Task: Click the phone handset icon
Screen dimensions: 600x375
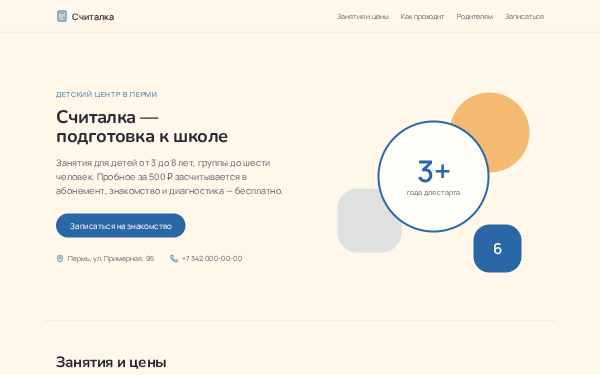Action: (174, 259)
